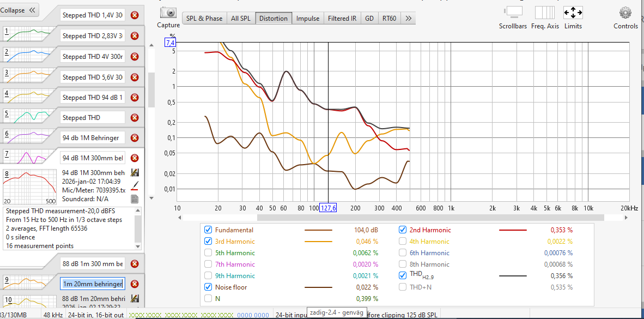Click trace color pencil icon for measurement 8
The image size is (644, 319).
pyautogui.click(x=135, y=185)
